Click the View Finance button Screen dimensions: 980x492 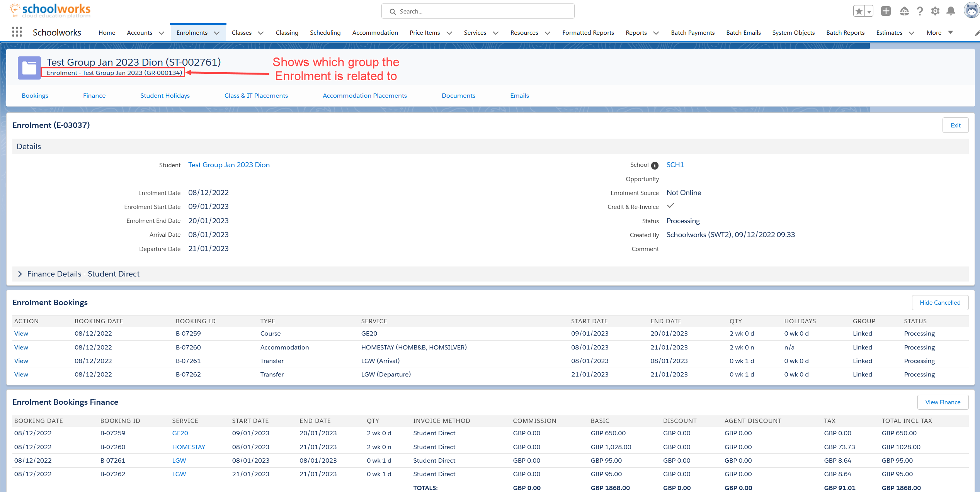pos(943,402)
